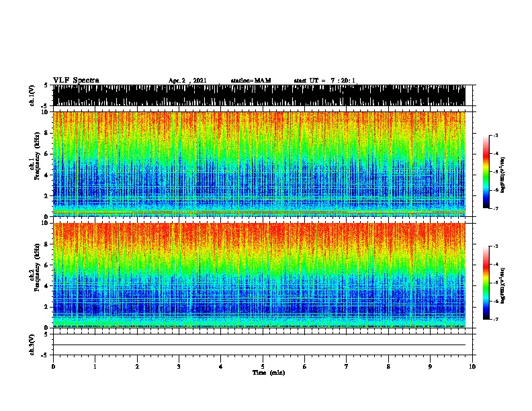Select the 'start UT = 7:20:1' text
Screen dimensions: 532x411
pyautogui.click(x=324, y=81)
